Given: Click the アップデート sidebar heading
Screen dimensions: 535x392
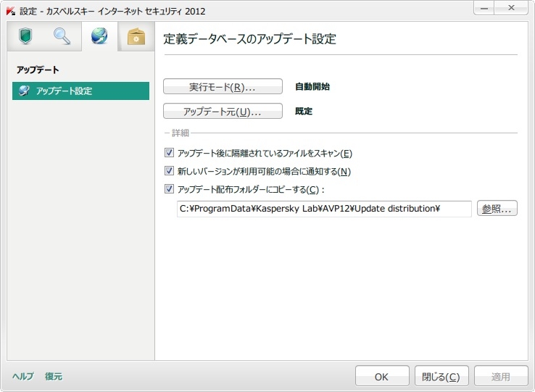Looking at the screenshot, I should [38, 70].
